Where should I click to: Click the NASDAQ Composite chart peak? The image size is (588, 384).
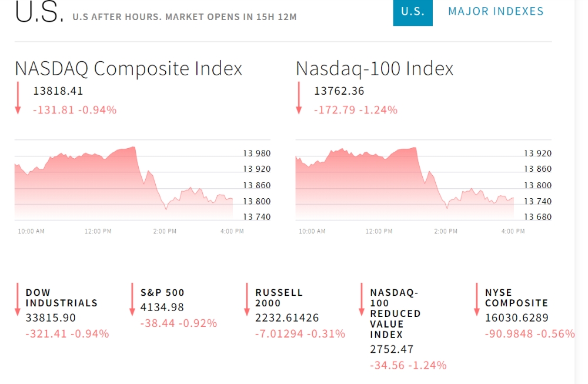tap(134, 148)
